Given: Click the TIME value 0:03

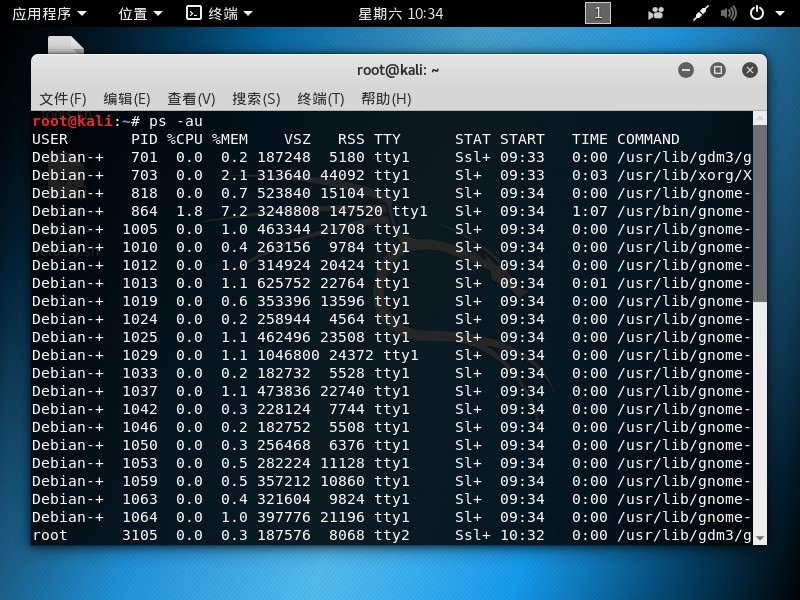Looking at the screenshot, I should (589, 175).
